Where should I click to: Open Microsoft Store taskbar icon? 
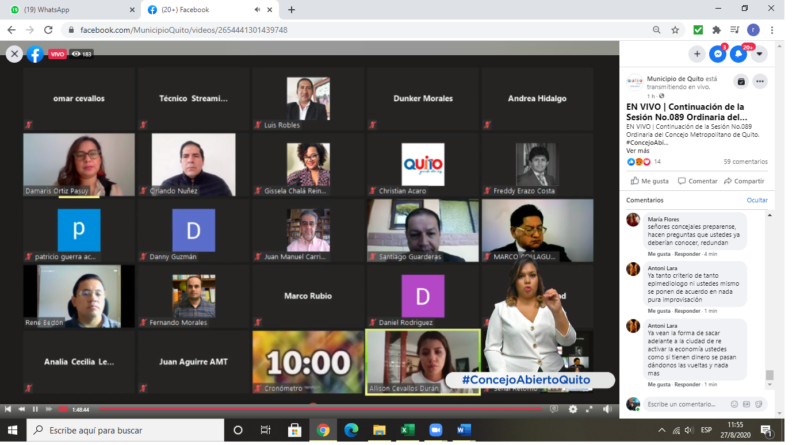tap(294, 430)
